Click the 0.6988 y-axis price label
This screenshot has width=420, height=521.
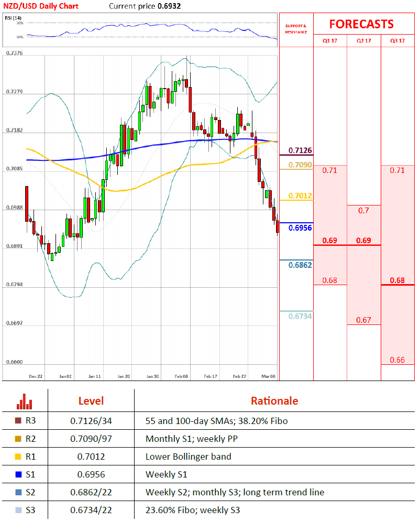[x=14, y=208]
